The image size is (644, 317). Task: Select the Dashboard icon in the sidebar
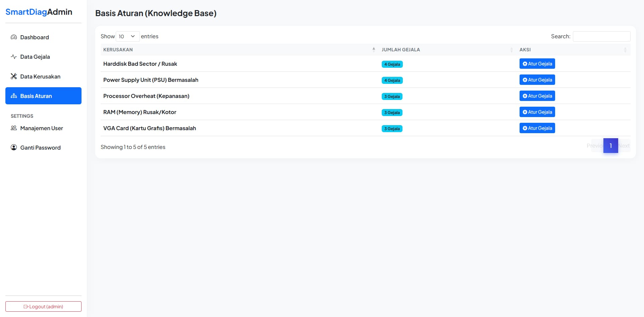click(x=13, y=37)
